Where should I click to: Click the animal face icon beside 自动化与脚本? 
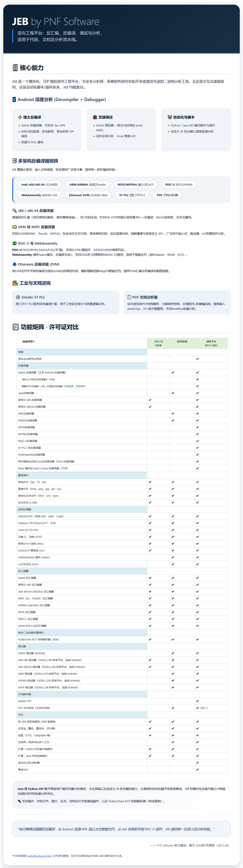[170, 117]
